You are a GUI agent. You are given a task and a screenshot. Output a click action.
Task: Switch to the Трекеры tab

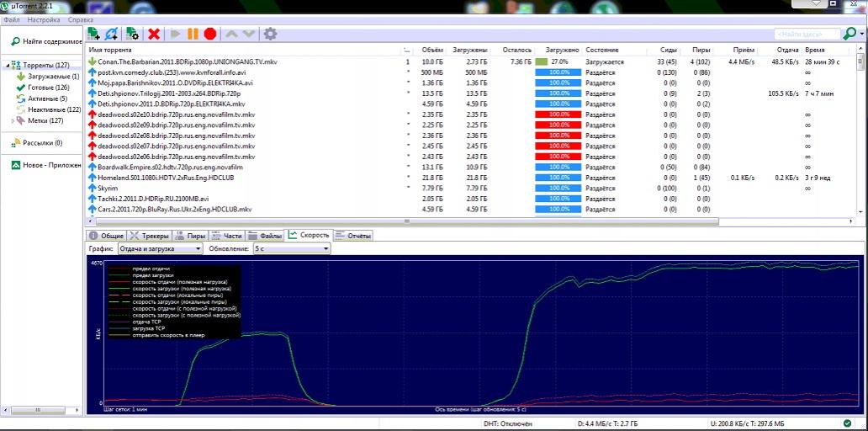(x=150, y=236)
